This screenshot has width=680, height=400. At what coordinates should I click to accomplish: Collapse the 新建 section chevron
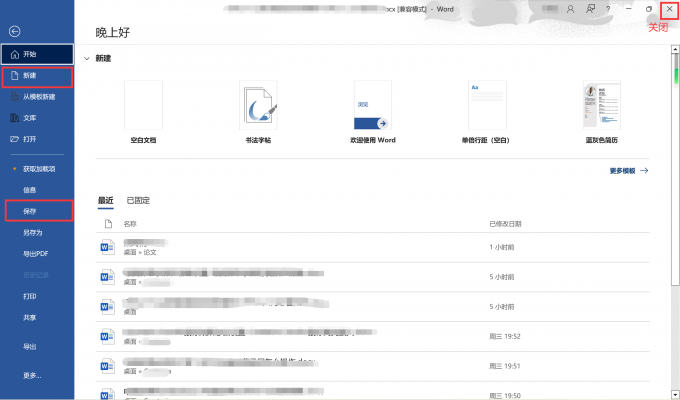(x=87, y=58)
